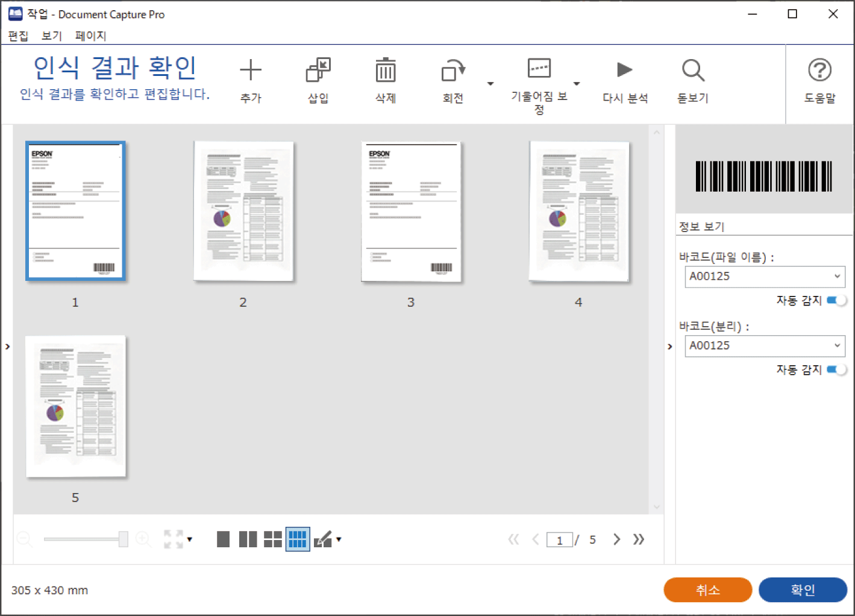
Task: Open the 페이지 menu
Action: (x=90, y=36)
